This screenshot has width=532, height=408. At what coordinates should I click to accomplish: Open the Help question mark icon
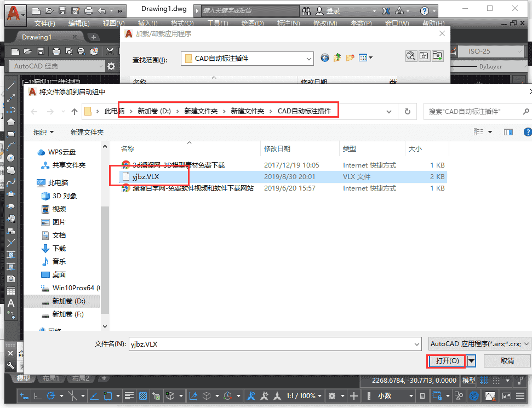click(x=424, y=11)
